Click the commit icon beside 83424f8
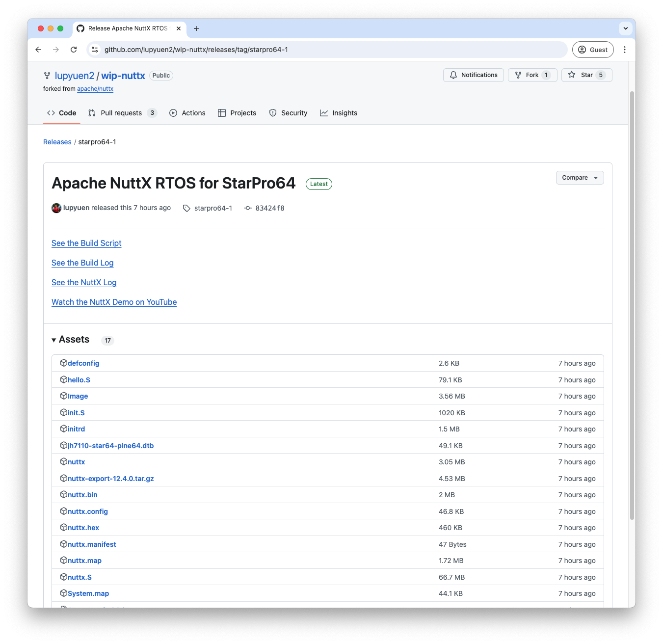Image resolution: width=663 pixels, height=644 pixels. click(x=248, y=208)
